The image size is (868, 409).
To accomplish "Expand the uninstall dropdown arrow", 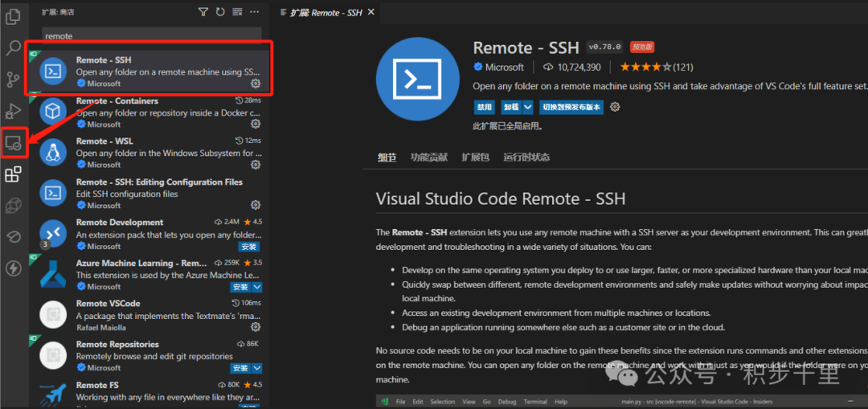I will coord(527,108).
